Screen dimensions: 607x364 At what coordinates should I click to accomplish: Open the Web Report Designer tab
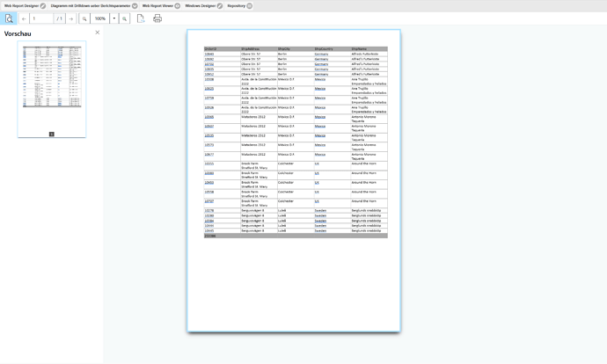[20, 5]
